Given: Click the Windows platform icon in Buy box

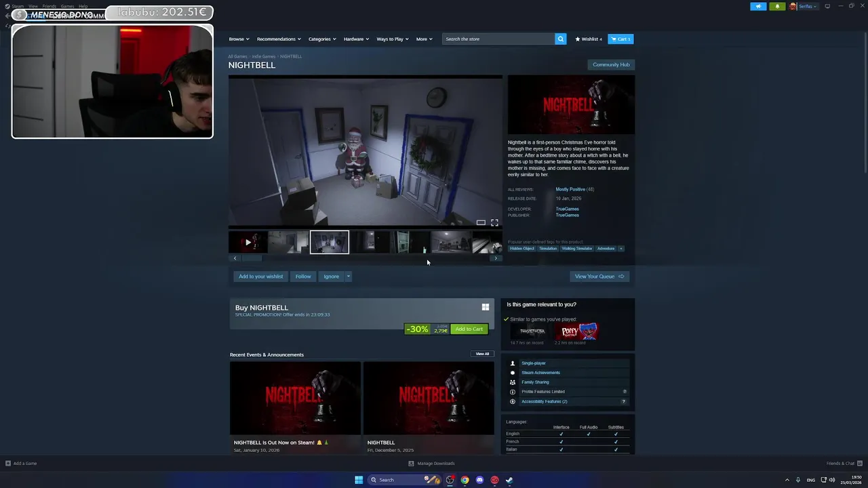Looking at the screenshot, I should (486, 307).
